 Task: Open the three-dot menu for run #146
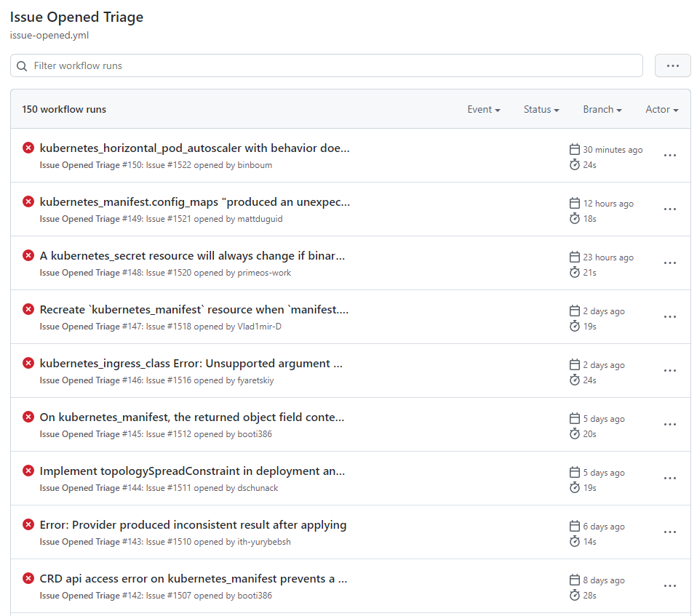coord(670,370)
